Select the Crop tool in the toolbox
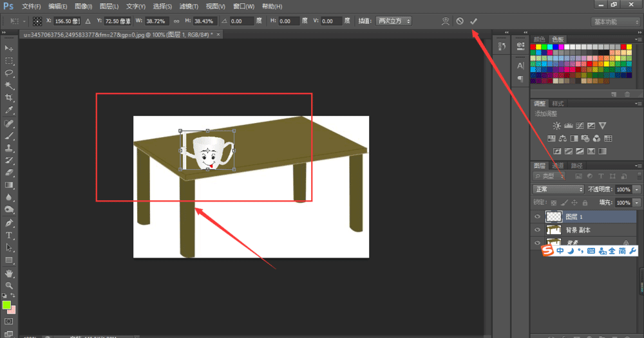This screenshot has height=338, width=644. [x=10, y=98]
